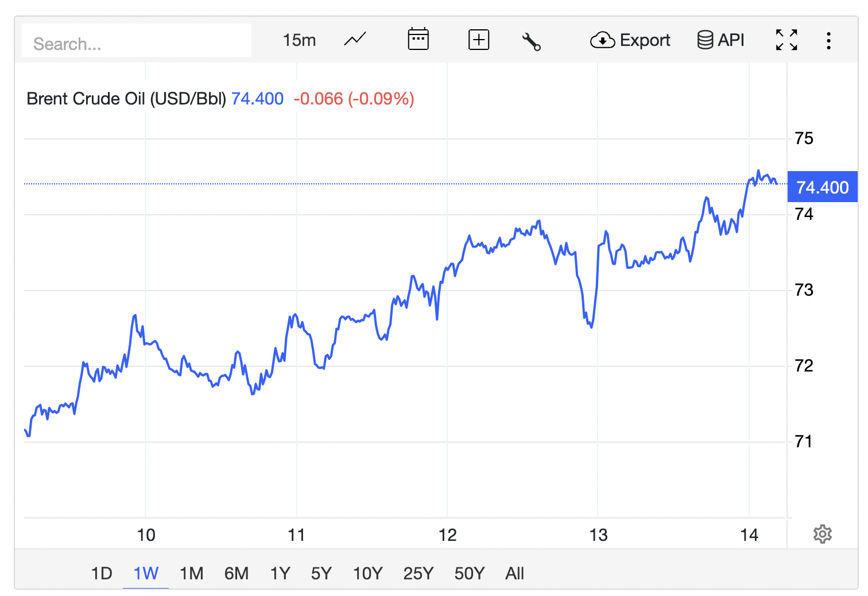868x596 pixels.
Task: Click the date label 10 on axis
Action: tap(146, 535)
